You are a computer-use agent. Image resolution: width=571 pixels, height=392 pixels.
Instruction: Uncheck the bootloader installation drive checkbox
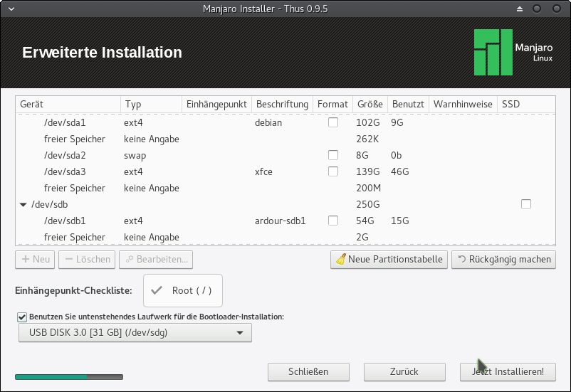[22, 317]
